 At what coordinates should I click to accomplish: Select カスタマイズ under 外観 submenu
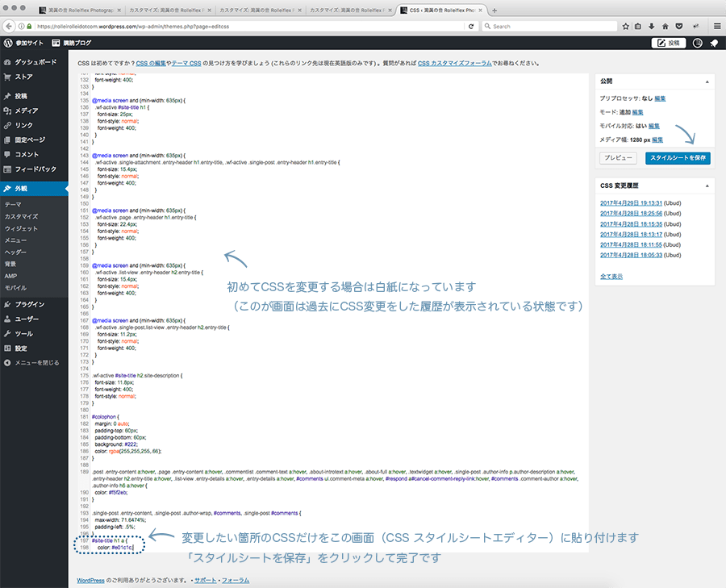21,217
